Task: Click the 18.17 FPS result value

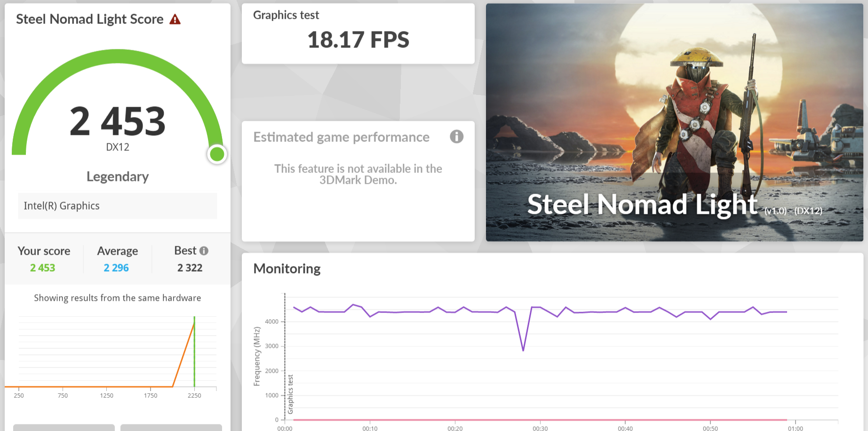Action: pos(358,39)
